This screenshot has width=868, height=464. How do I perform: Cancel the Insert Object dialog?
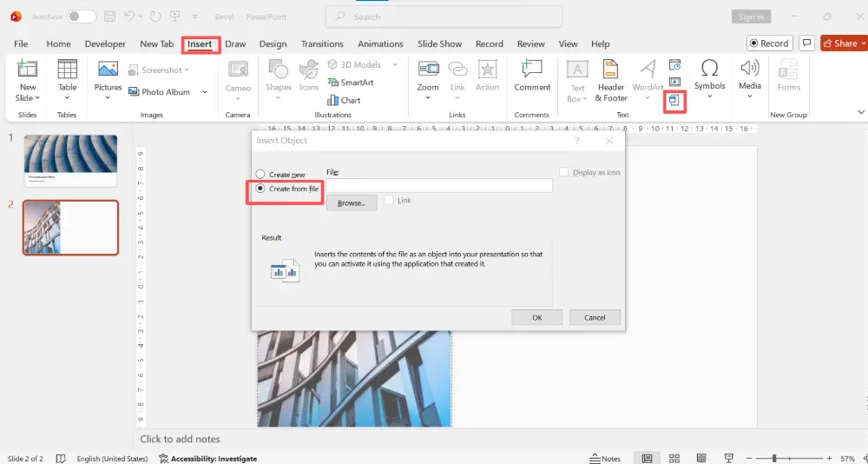click(x=595, y=318)
